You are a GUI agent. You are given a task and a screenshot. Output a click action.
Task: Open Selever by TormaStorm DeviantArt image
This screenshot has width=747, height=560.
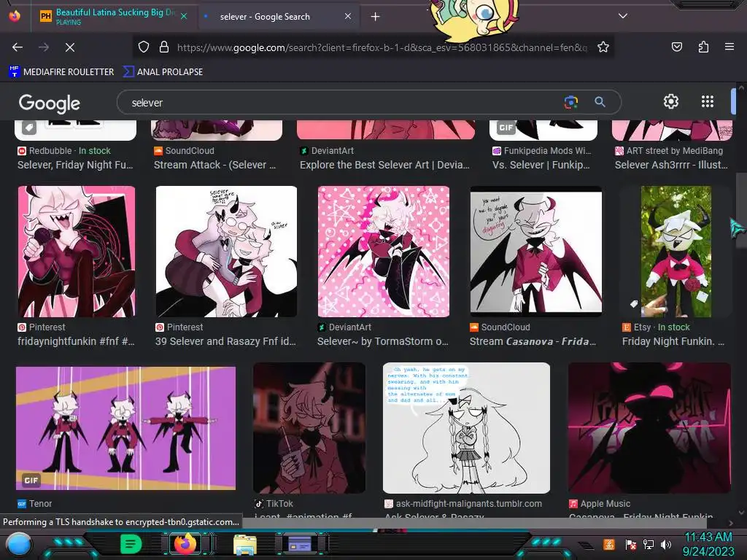[x=384, y=252]
